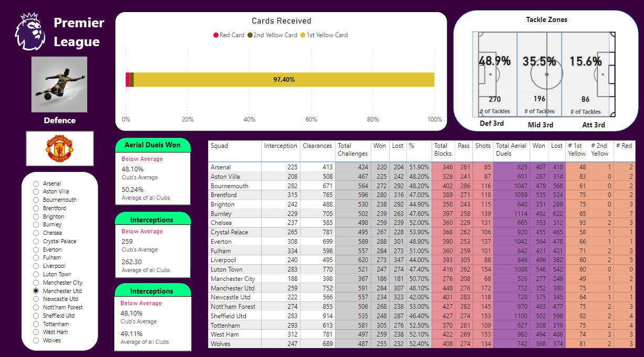
Task: Sort the table by Total Blocks header
Action: pos(442,148)
